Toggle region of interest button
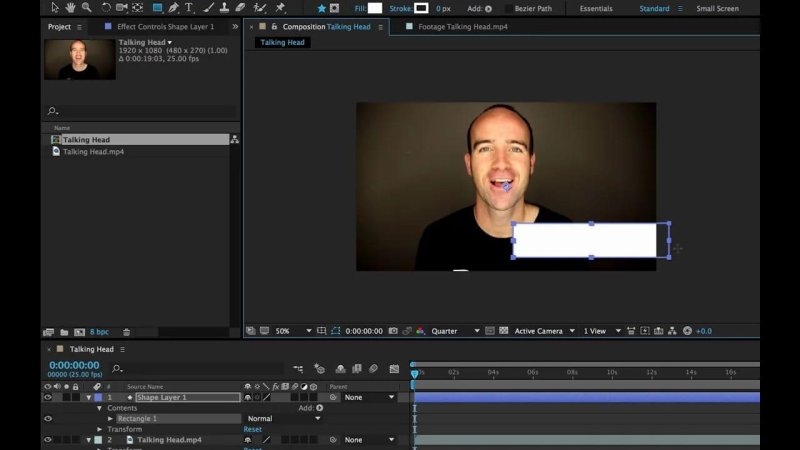This screenshot has width=800, height=450. pos(490,331)
